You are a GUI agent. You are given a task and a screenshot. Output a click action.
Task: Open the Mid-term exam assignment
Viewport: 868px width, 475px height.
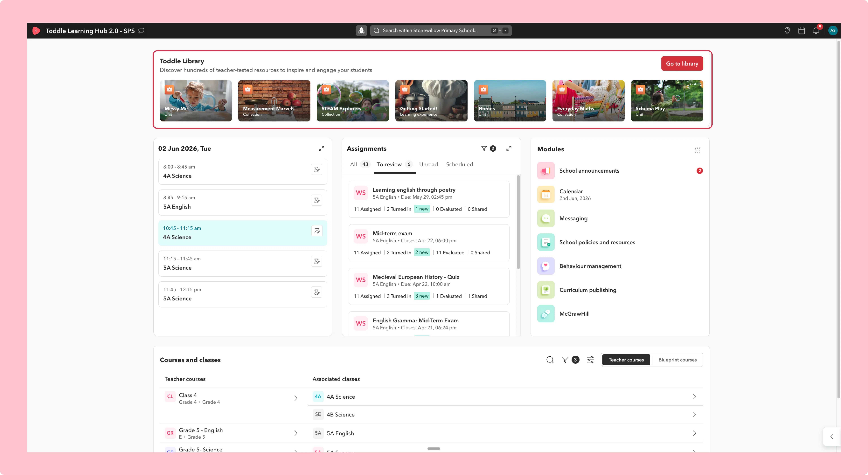(429, 243)
